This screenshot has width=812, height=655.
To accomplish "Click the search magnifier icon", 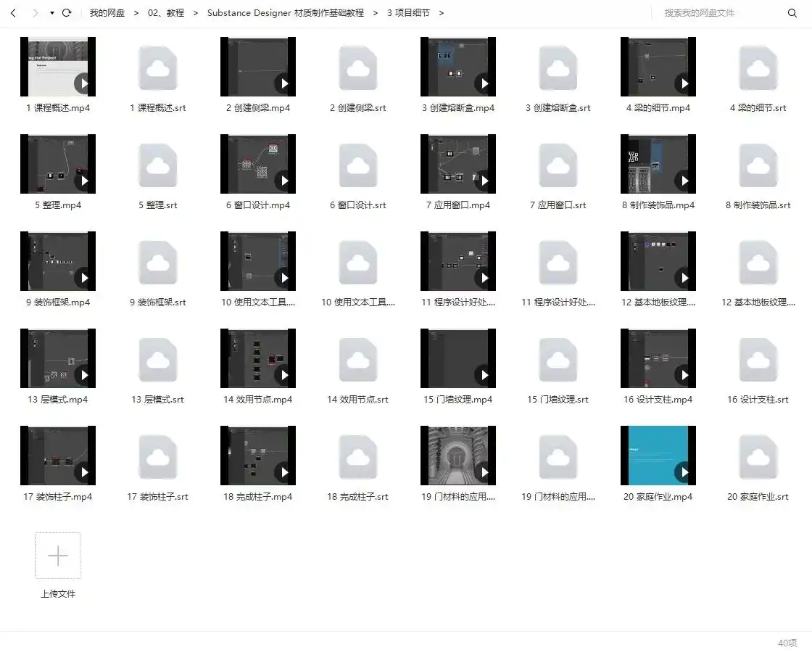I will (792, 13).
